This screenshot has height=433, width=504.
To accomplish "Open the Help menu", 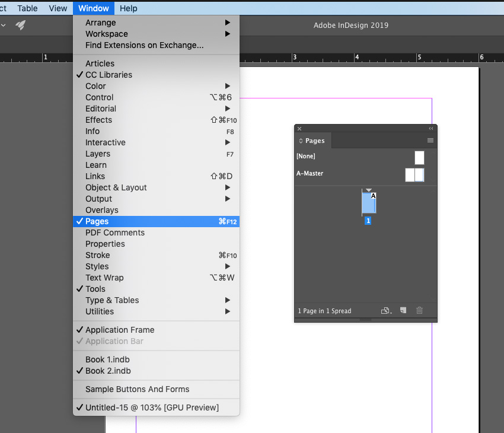I will 128,8.
